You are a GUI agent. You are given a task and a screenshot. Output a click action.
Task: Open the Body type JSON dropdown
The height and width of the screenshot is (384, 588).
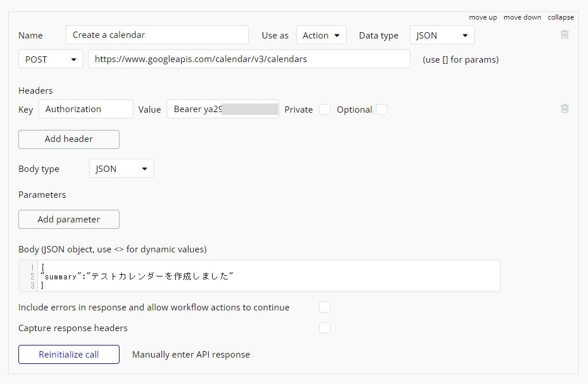point(121,168)
